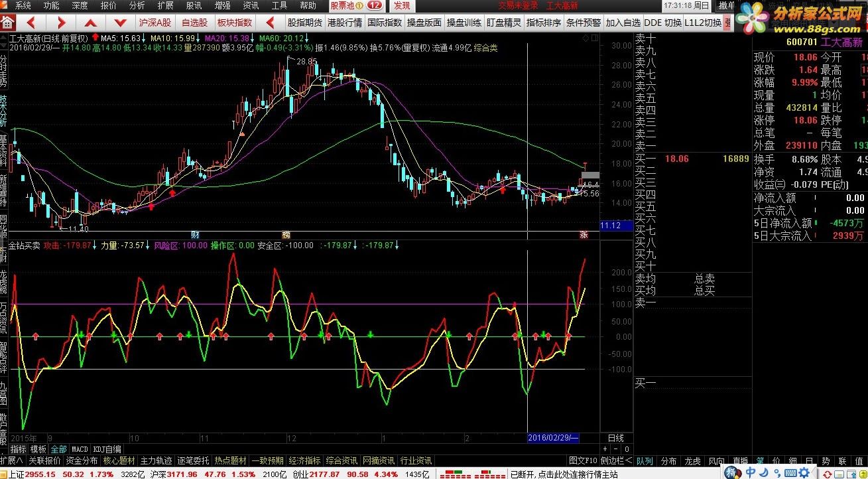Click 国际指数 in the toolbar
868x479 pixels.
click(385, 23)
